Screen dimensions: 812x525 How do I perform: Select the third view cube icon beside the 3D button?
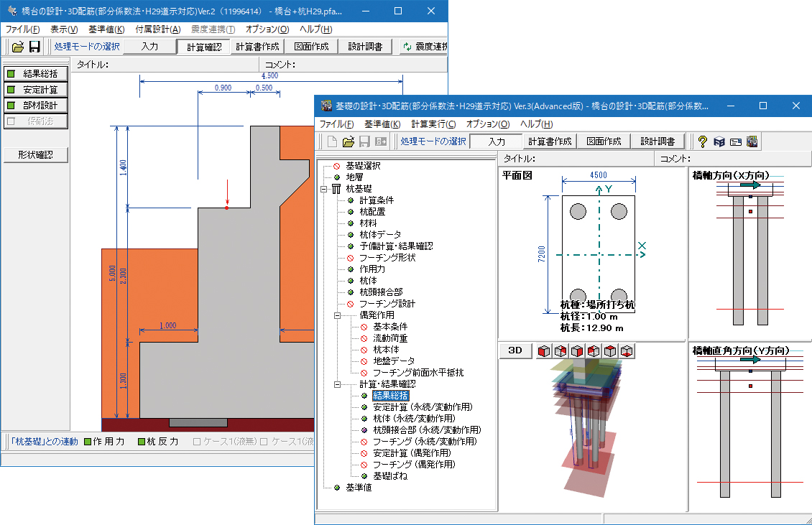pos(576,351)
